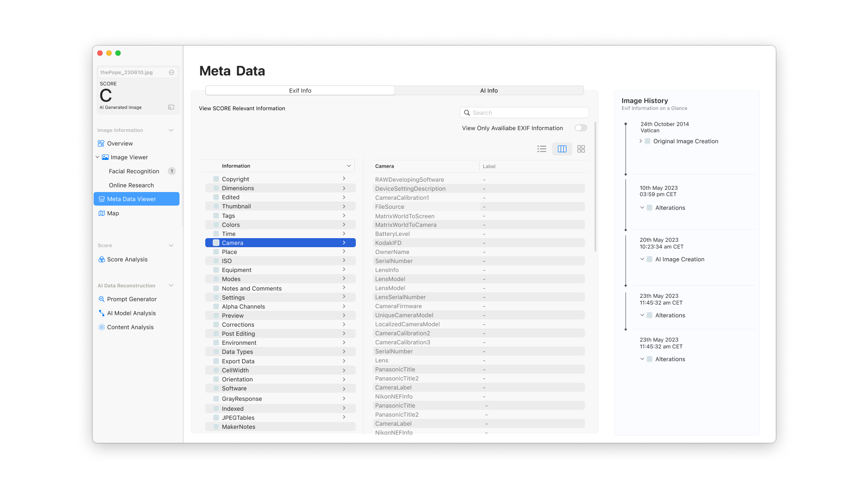This screenshot has width=868, height=488.
Task: Toggle View Only Available EXIF Information switch
Action: (x=580, y=128)
